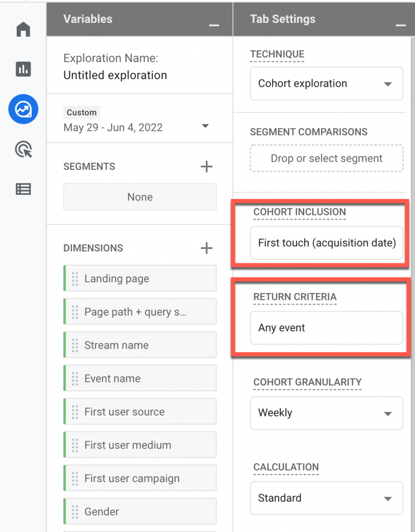Edit the Untitled exploration name
The width and height of the screenshot is (415, 532).
point(115,75)
